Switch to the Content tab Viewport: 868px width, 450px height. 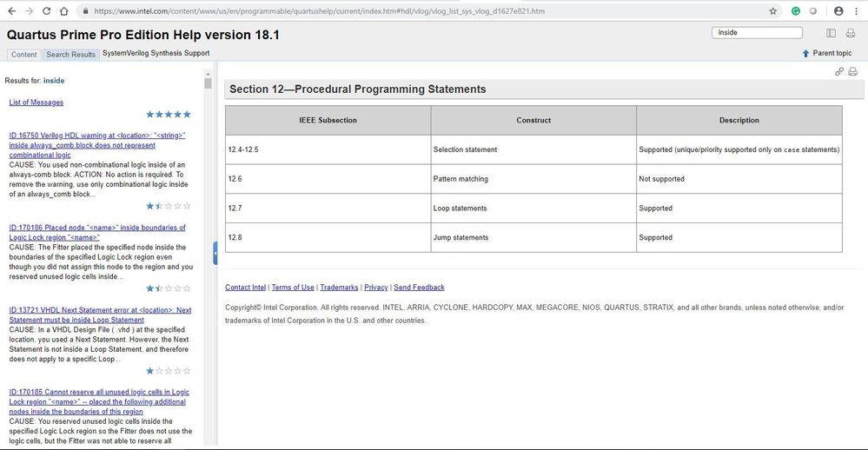click(23, 54)
